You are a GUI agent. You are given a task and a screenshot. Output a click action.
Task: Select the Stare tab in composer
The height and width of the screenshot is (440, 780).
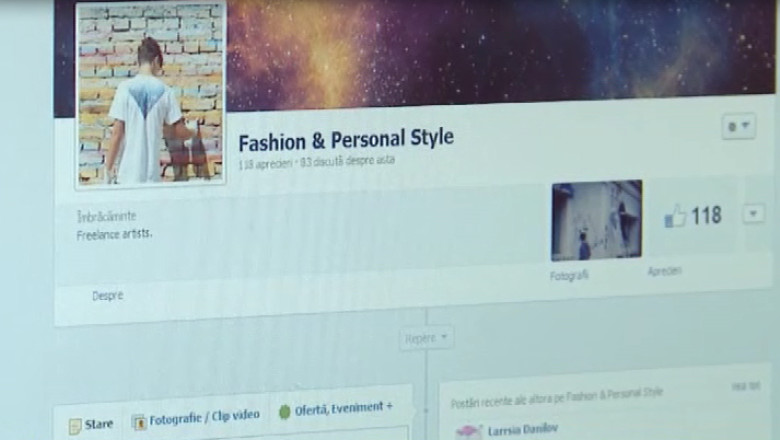pos(98,424)
